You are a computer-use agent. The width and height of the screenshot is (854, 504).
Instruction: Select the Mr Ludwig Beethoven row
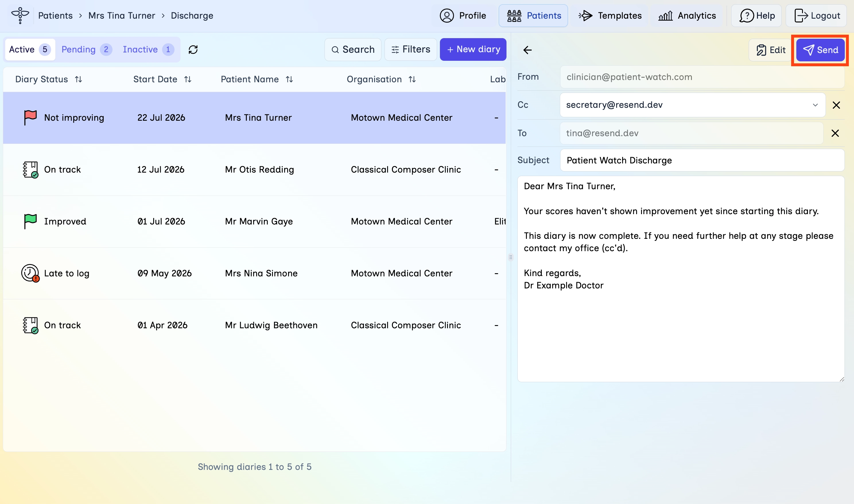(x=254, y=325)
